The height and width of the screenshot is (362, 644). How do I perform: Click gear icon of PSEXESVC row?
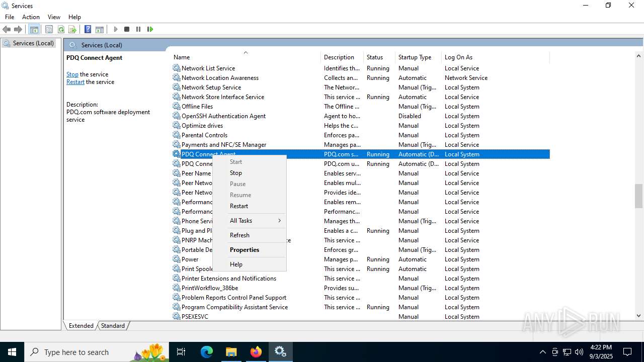click(176, 316)
